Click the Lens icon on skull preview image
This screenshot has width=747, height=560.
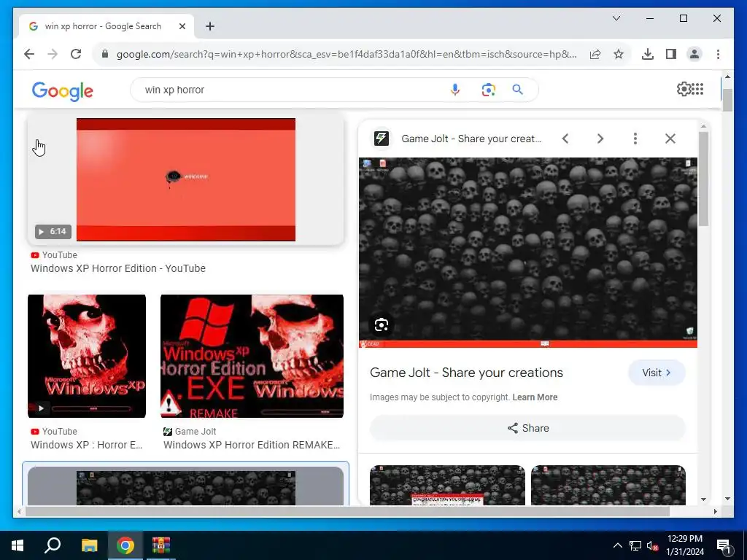382,324
